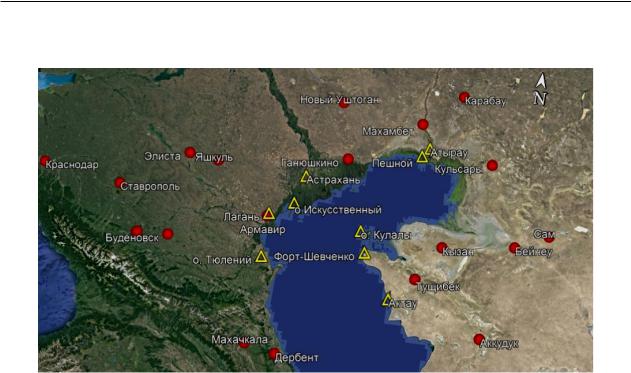Image resolution: width=631 pixels, height=373 pixels.
Task: Select the Лагань label
Action: [x=241, y=217]
